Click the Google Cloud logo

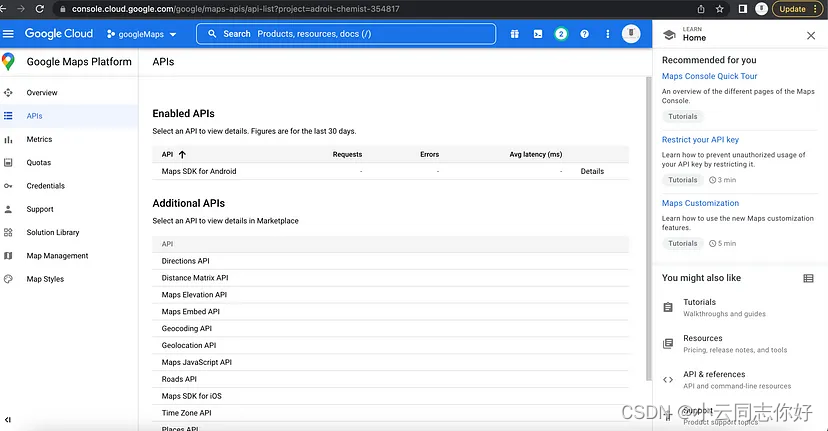(59, 34)
